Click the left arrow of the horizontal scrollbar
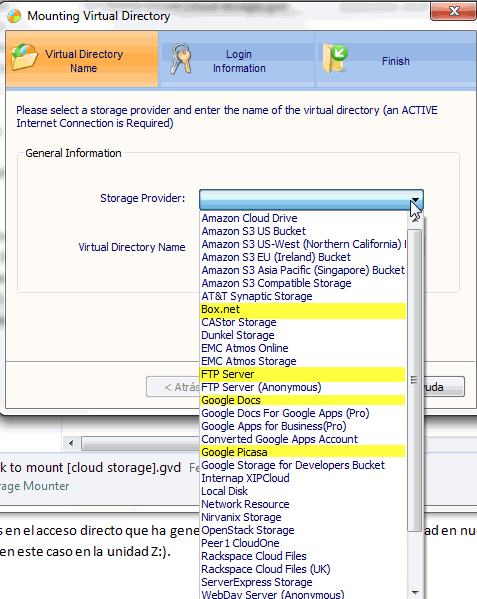Screen dimensions: 477x599 point(71,443)
